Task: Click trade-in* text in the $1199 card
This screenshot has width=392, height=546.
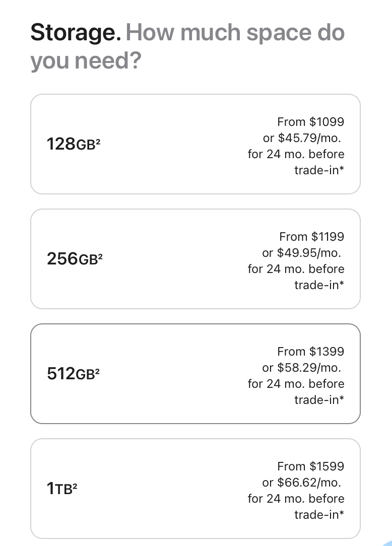Action: click(x=319, y=285)
